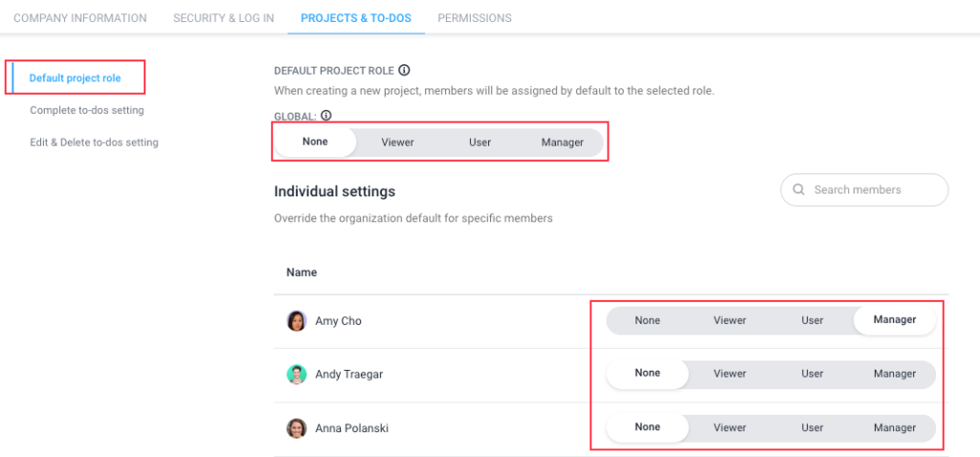Screen dimensions: 980x457
Task: Switch to Security & Log In tab
Action: click(224, 17)
